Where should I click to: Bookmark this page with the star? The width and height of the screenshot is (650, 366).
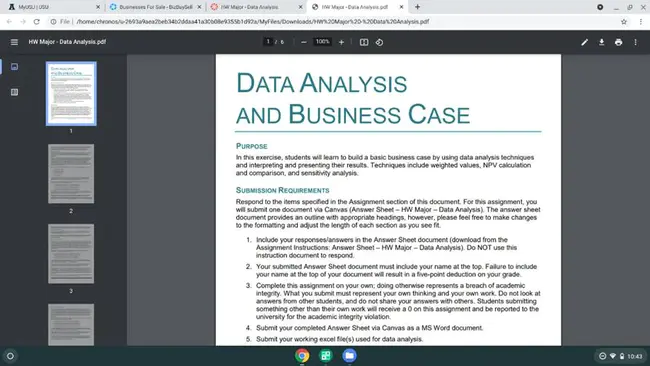pos(624,22)
